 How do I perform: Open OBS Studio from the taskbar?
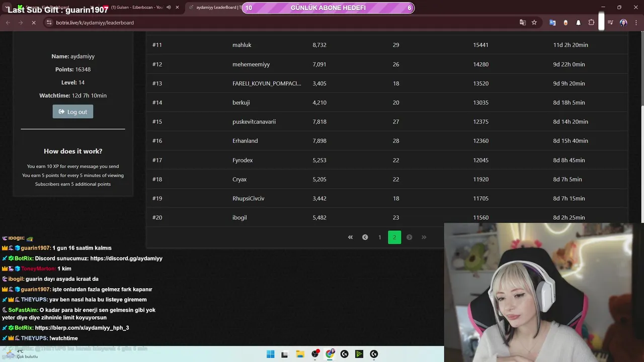pos(315,354)
